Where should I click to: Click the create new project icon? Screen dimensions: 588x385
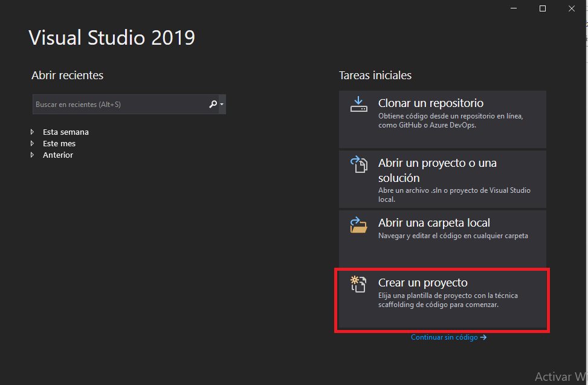358,284
